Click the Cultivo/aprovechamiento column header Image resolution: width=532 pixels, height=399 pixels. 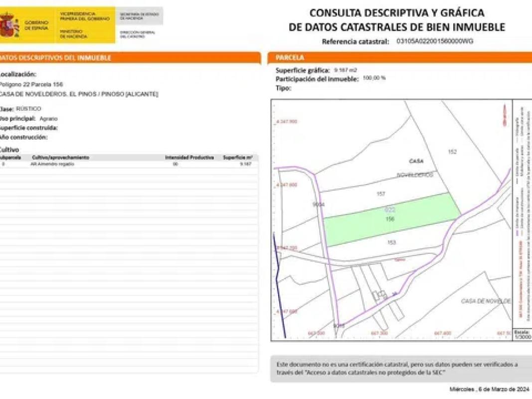click(60, 158)
